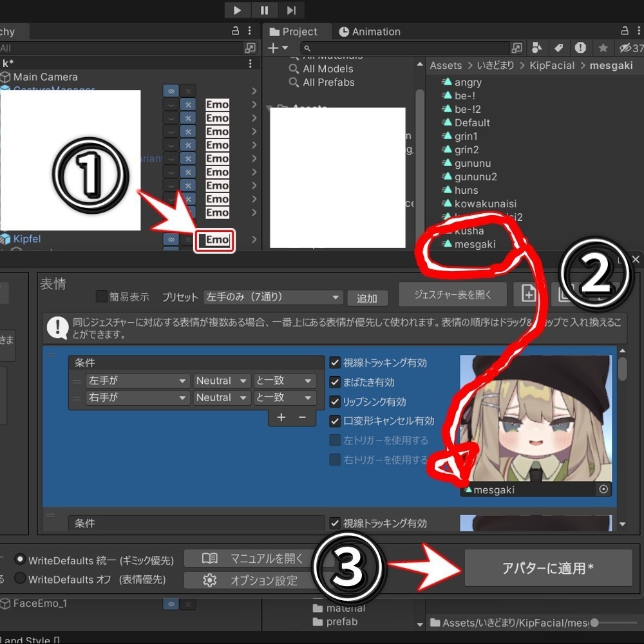Viewport: 644px width, 644px height.
Task: Open the 左手が condition dropdown
Action: pos(137,381)
